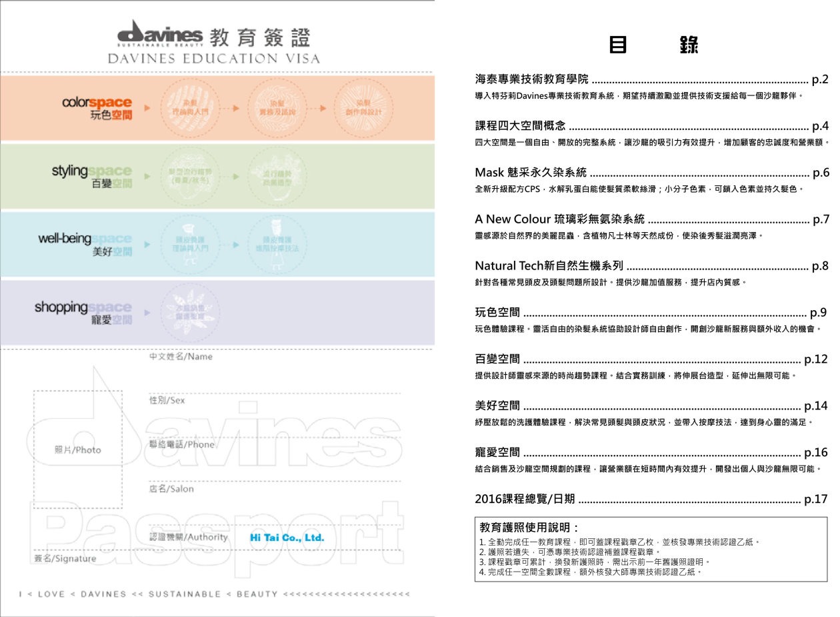
Task: Click instruction 2 starting 護照若遺失
Action: pyautogui.click(x=569, y=552)
